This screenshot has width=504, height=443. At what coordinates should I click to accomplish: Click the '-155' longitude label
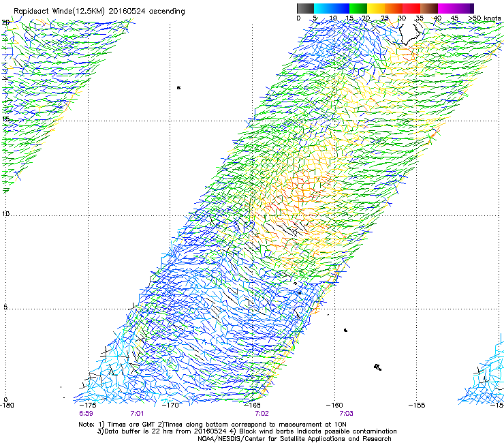pyautogui.click(x=417, y=406)
